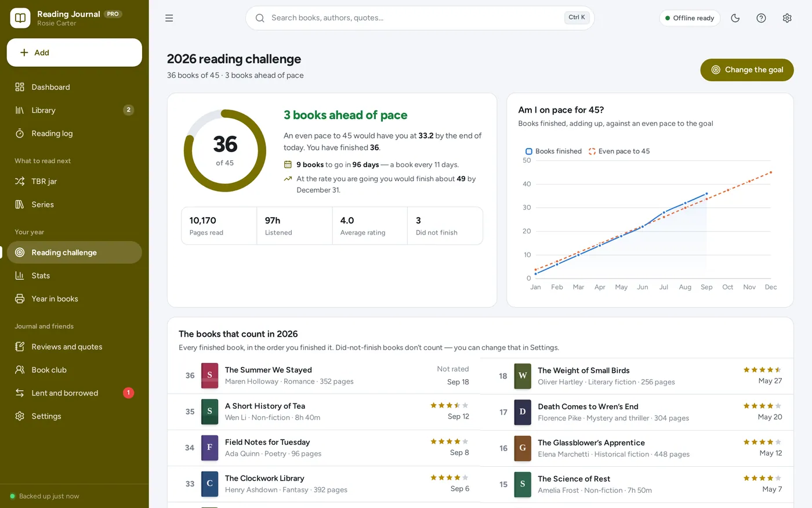Viewport: 812px width, 508px height.
Task: Open the TBR jar
Action: click(x=74, y=181)
